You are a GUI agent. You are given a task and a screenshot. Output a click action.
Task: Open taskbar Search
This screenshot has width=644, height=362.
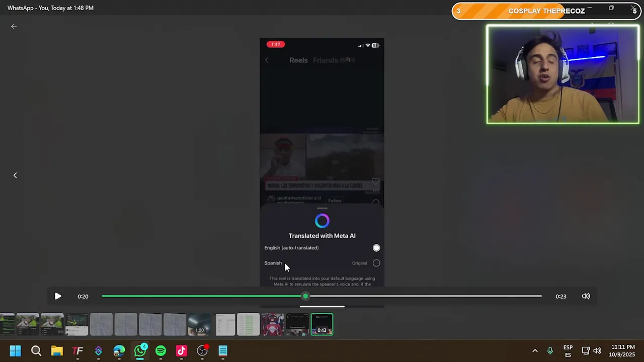(x=36, y=351)
